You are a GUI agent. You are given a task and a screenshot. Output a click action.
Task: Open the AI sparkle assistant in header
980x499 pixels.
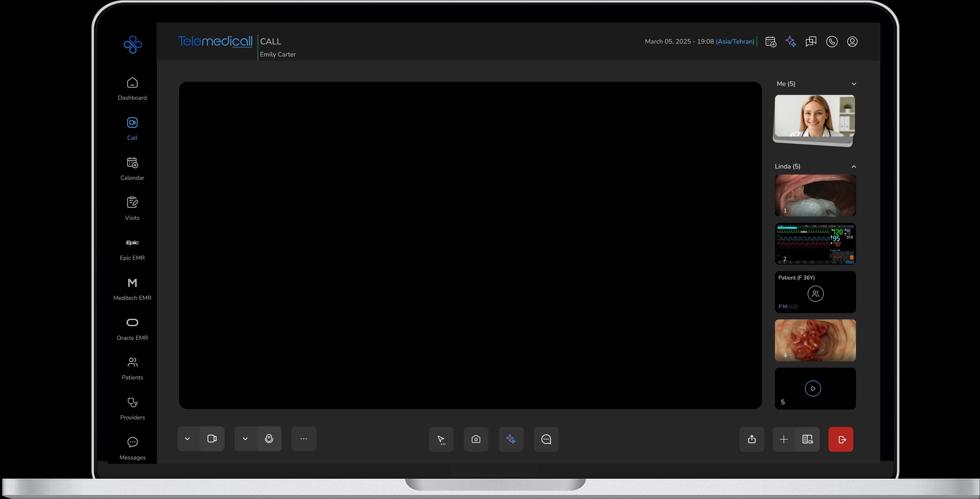point(791,41)
